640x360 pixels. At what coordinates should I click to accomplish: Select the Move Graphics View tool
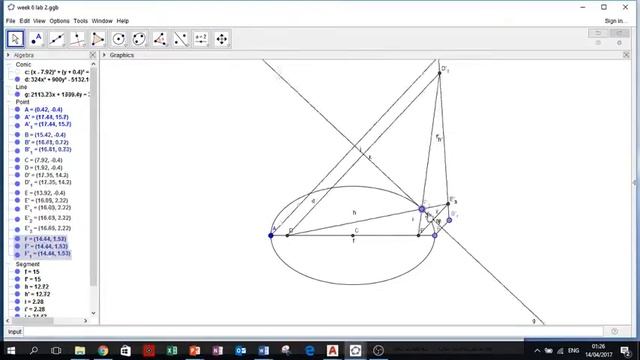coord(222,39)
